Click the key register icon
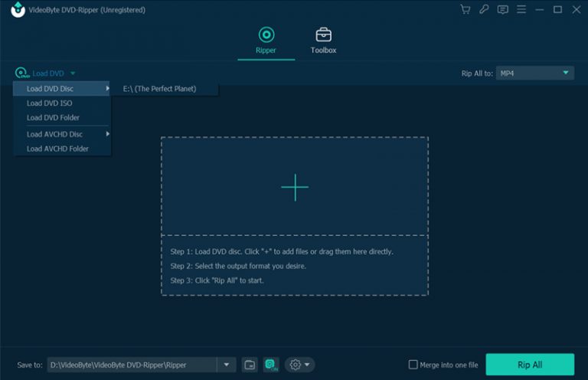Image resolution: width=588 pixels, height=380 pixels. pyautogui.click(x=484, y=10)
